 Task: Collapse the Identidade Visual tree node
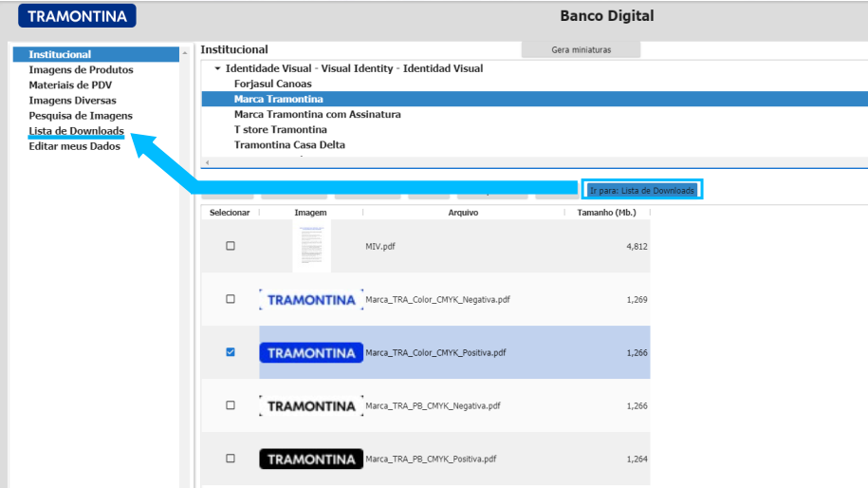217,68
